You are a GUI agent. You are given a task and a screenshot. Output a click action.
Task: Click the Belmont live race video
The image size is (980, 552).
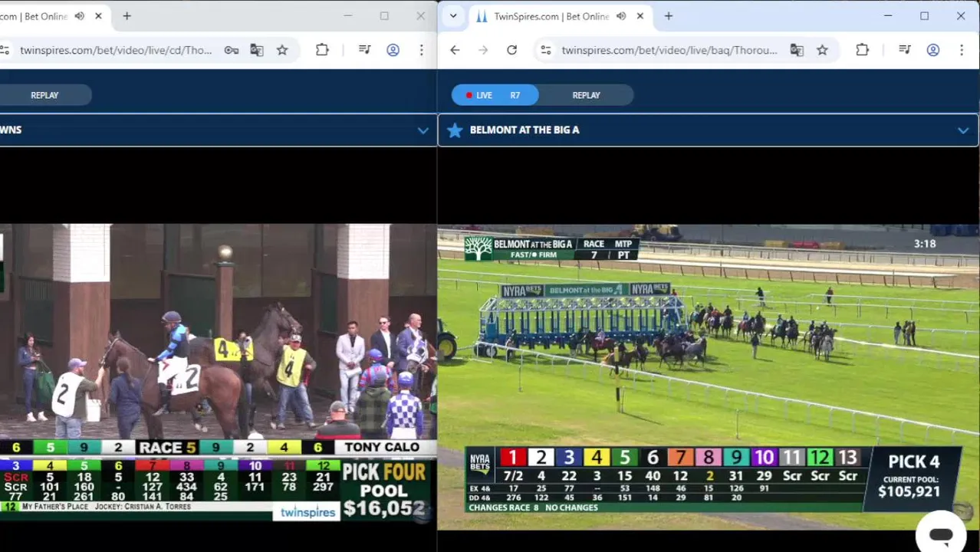[x=709, y=376]
